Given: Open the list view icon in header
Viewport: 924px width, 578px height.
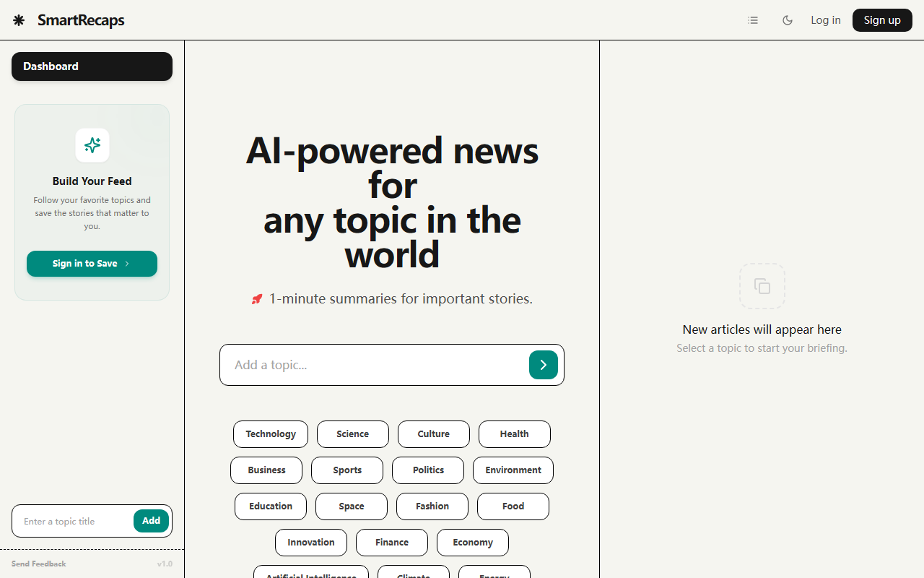Looking at the screenshot, I should tap(753, 20).
